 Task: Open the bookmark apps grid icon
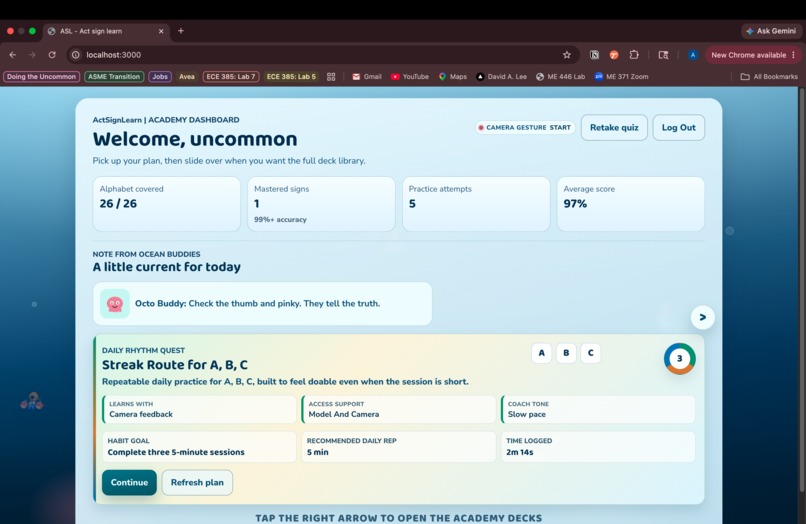coord(331,77)
